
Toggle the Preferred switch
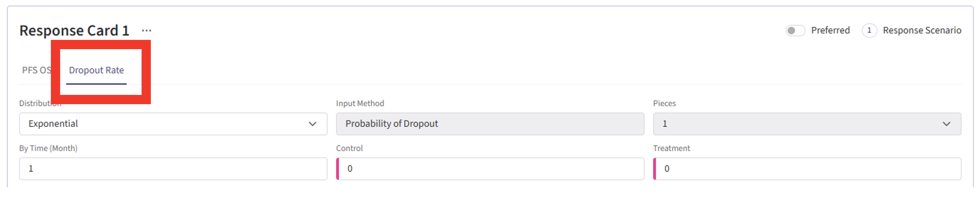[x=795, y=31]
